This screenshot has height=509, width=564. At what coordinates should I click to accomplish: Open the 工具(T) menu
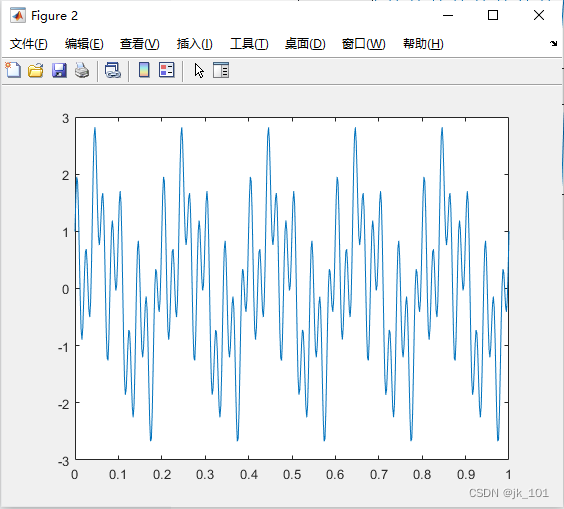click(249, 44)
